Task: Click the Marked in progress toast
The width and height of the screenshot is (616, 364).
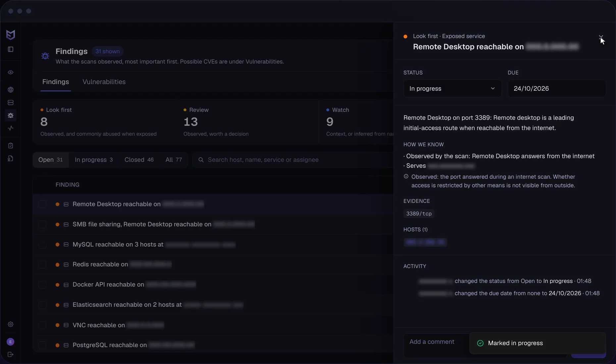Action: click(x=538, y=343)
